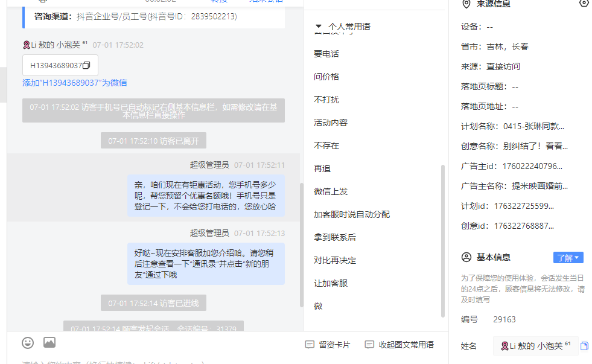Click the 编号 value 29163
The image size is (592, 364).
pyautogui.click(x=504, y=319)
